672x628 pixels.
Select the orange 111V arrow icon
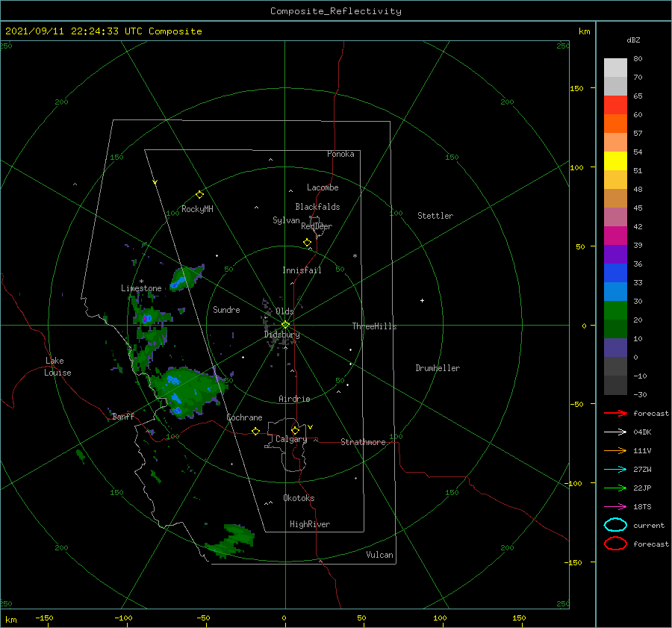coord(615,450)
